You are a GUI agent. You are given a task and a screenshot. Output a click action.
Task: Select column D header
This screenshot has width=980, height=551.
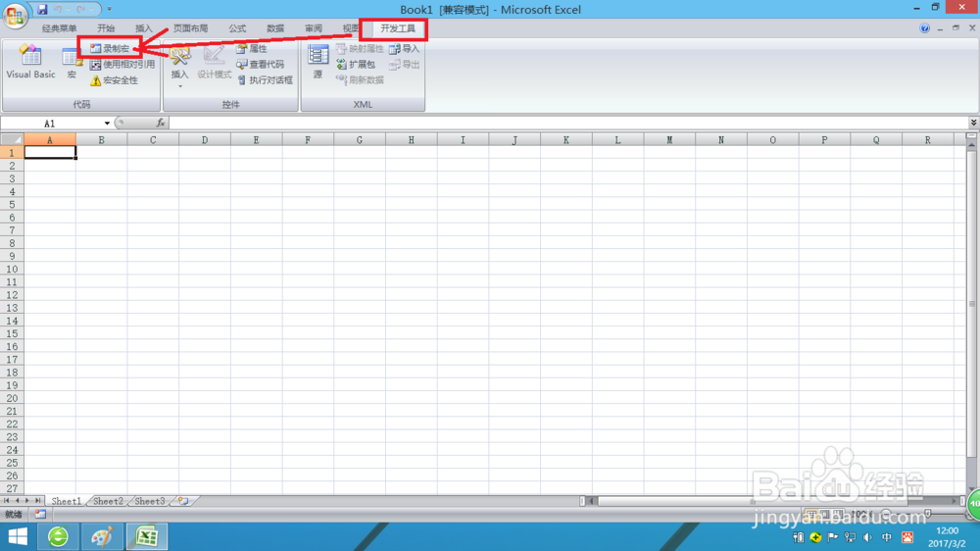pos(205,139)
